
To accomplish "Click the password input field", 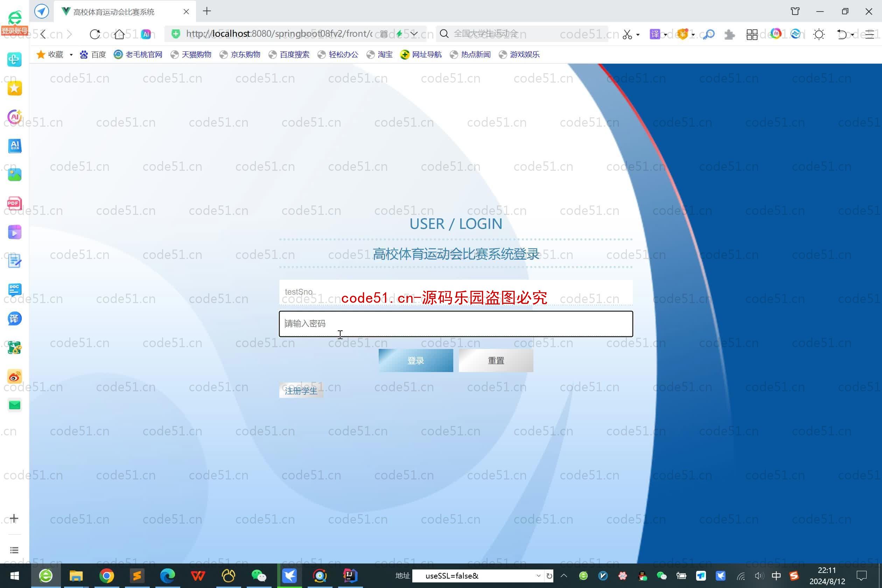I will [455, 323].
